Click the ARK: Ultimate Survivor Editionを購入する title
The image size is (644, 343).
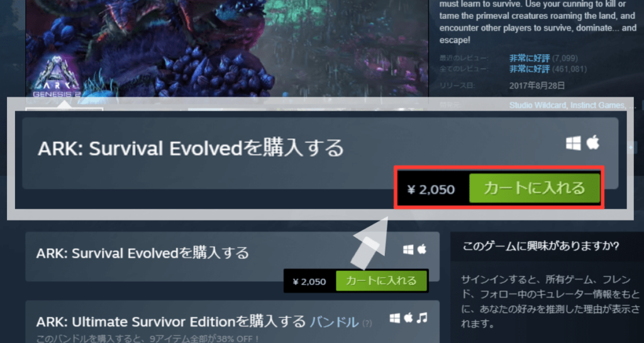pos(171,322)
